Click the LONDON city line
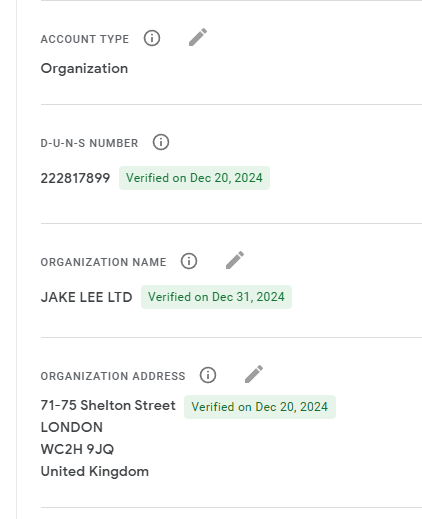The width and height of the screenshot is (422, 519). 72,427
